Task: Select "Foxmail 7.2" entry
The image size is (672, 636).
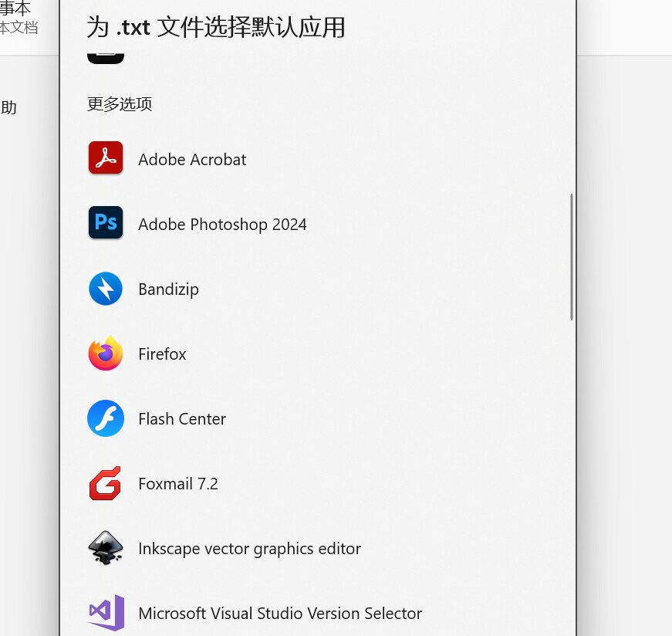Action: (318, 483)
